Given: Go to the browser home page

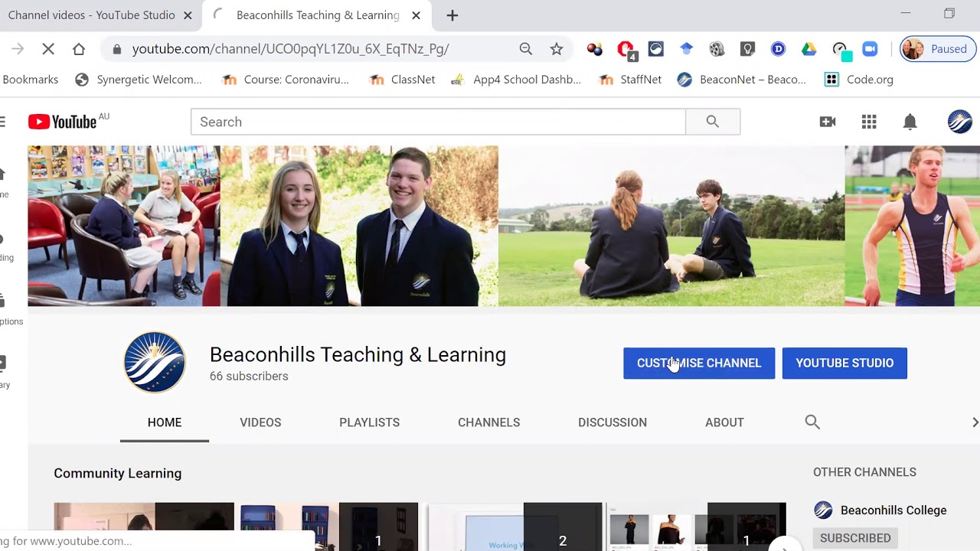Looking at the screenshot, I should tap(78, 49).
